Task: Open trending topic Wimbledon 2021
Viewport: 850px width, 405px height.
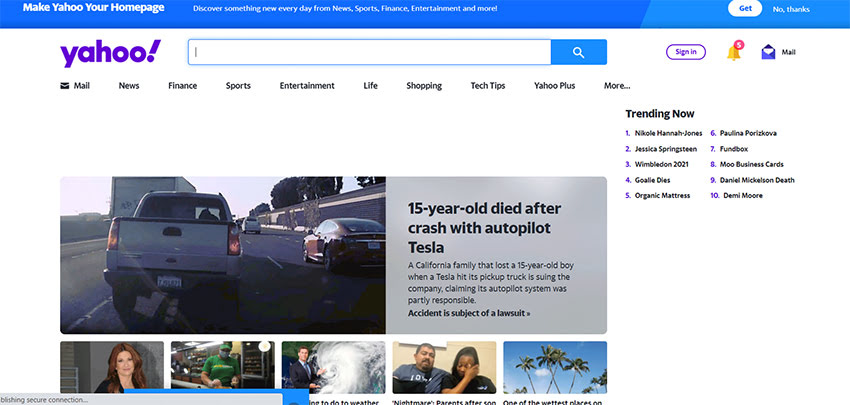Action: coord(661,164)
